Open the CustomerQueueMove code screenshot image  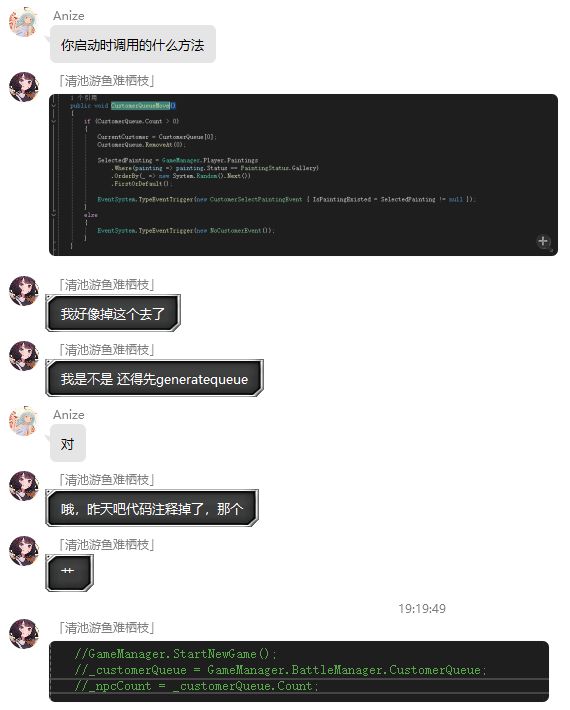pyautogui.click(x=303, y=175)
